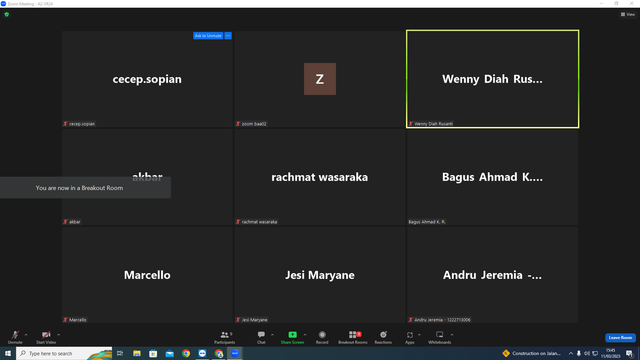Select the Marcello video tile

tap(147, 275)
